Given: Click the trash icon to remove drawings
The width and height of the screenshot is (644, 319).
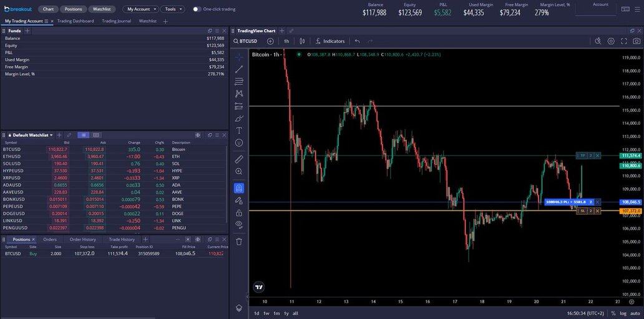Looking at the screenshot, I should coord(239,241).
